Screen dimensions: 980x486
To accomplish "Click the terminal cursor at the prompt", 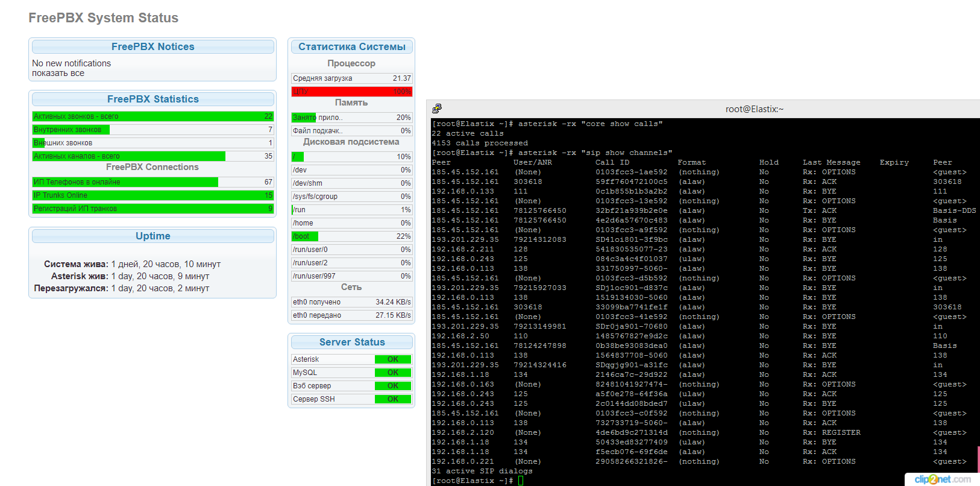I will click(521, 481).
